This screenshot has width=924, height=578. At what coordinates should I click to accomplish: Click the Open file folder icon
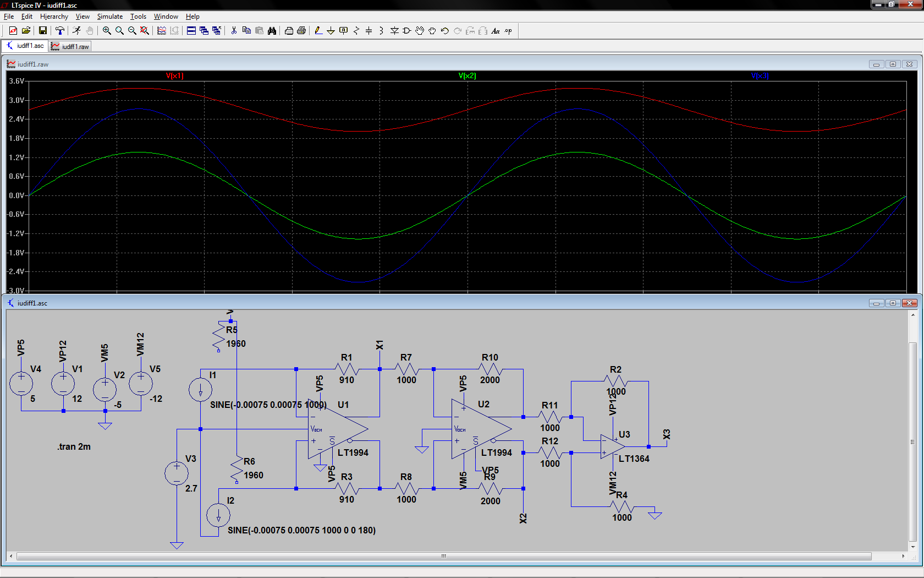(26, 31)
